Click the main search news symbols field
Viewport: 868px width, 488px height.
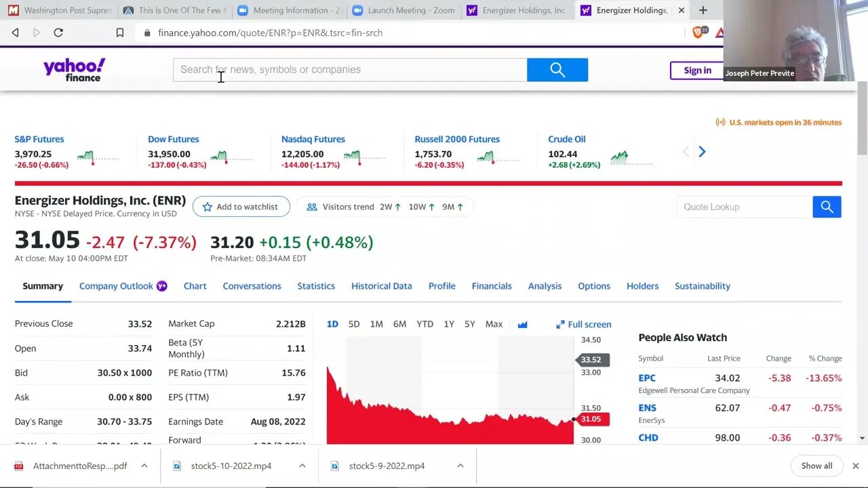[350, 70]
